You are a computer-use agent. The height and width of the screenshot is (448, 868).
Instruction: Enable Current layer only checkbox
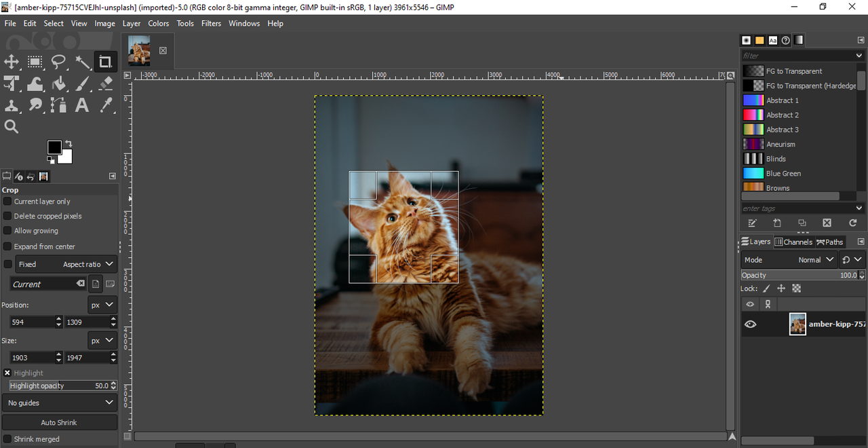[7, 202]
